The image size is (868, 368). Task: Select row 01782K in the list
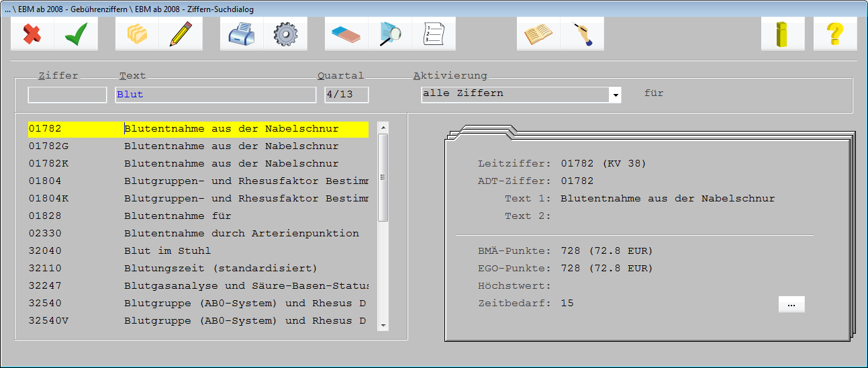pyautogui.click(x=198, y=164)
